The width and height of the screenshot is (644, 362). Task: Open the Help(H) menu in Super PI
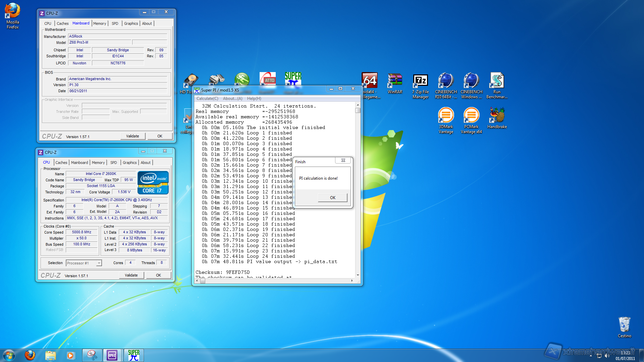[254, 99]
